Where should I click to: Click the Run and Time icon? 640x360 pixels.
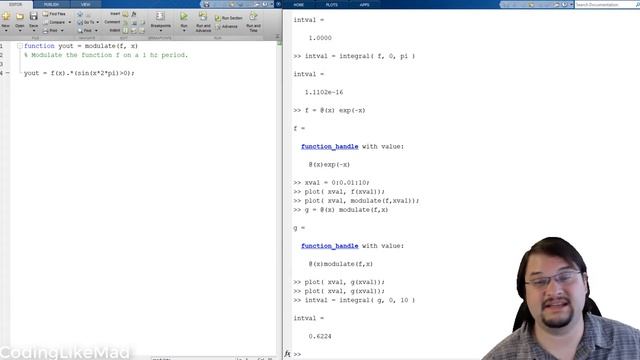click(253, 16)
